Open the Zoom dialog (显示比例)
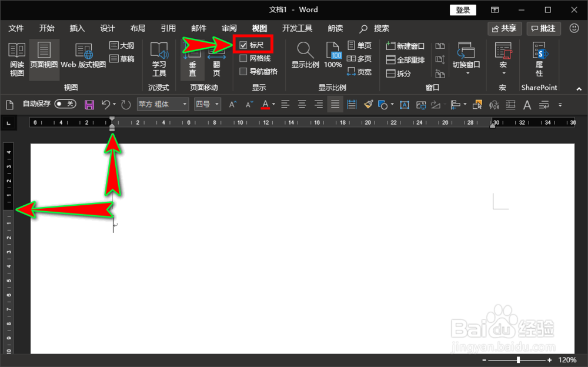This screenshot has width=588, height=367. (x=305, y=55)
